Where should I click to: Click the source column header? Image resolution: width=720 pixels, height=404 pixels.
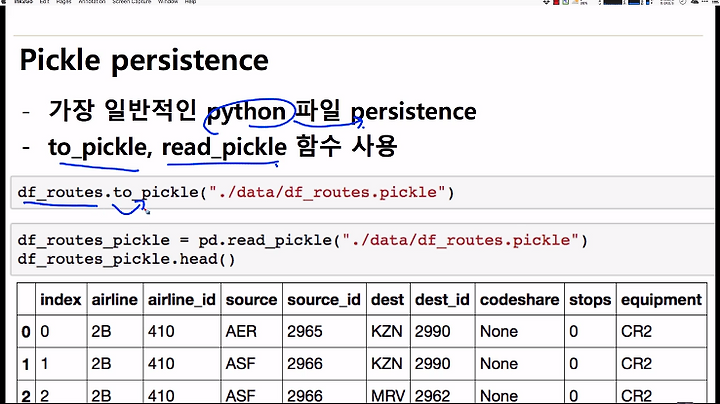pos(251,300)
